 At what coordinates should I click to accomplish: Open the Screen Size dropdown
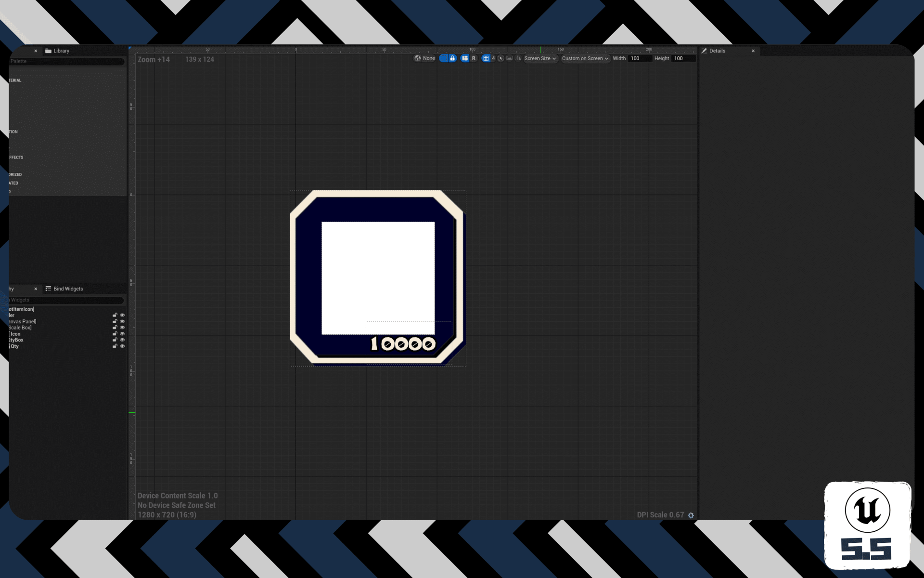coord(540,58)
